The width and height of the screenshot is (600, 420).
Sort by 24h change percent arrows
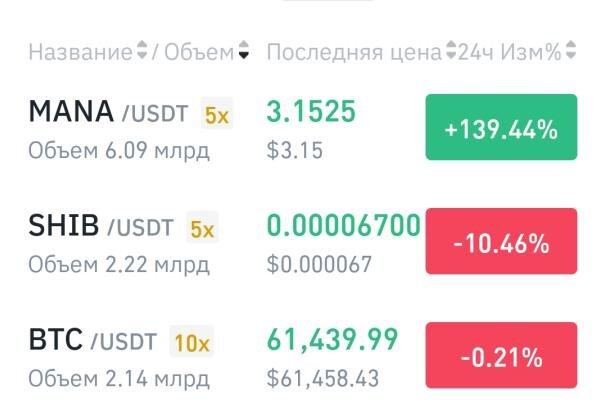point(571,50)
